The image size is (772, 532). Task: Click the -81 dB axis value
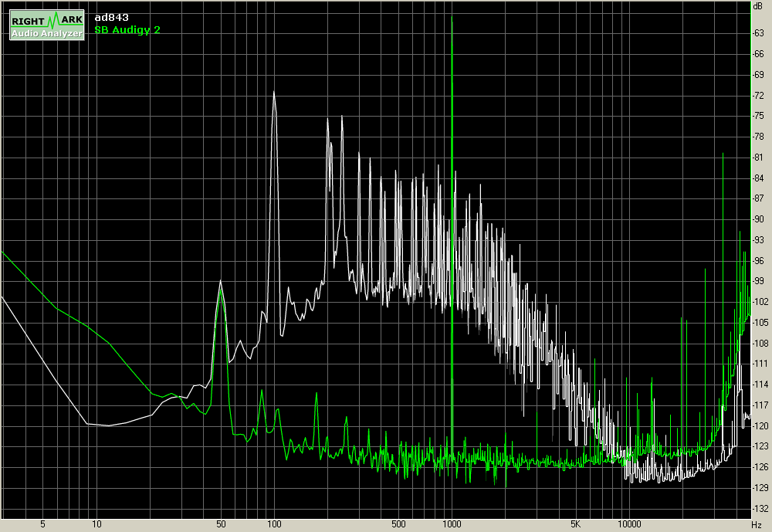coord(758,158)
